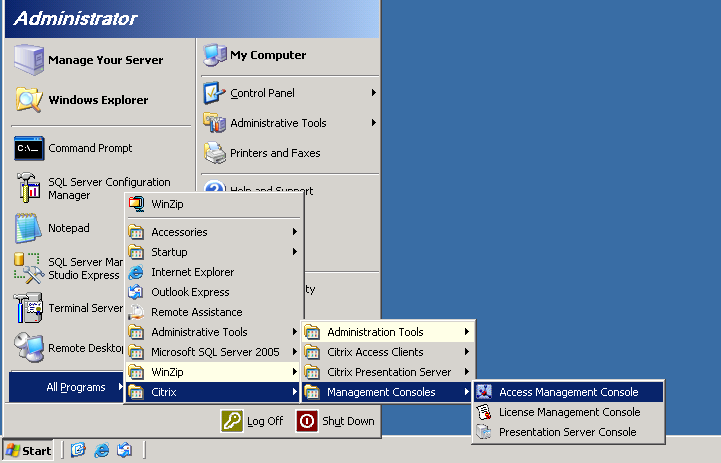Expand the Administration Tools submenu arrow
The image size is (721, 463).
(x=467, y=332)
